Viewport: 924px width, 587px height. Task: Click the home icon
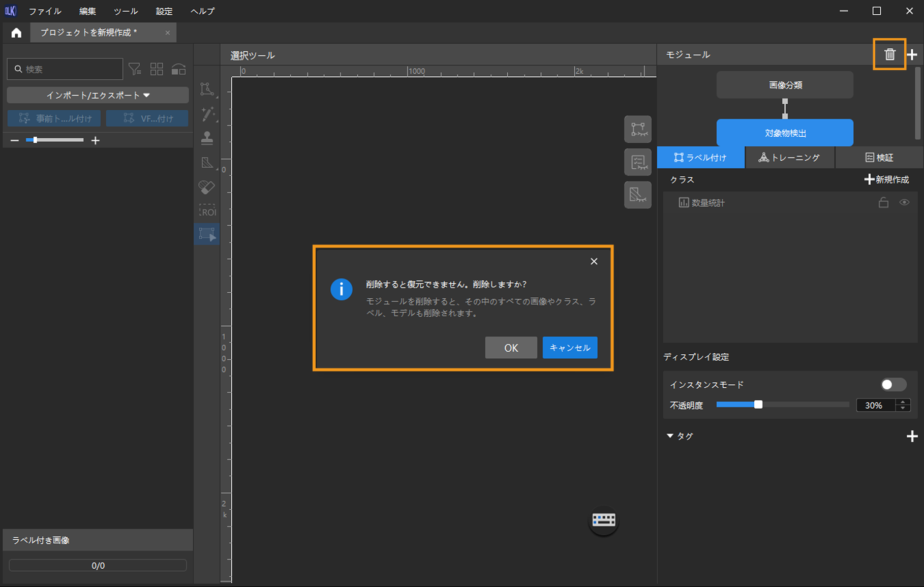click(x=16, y=33)
